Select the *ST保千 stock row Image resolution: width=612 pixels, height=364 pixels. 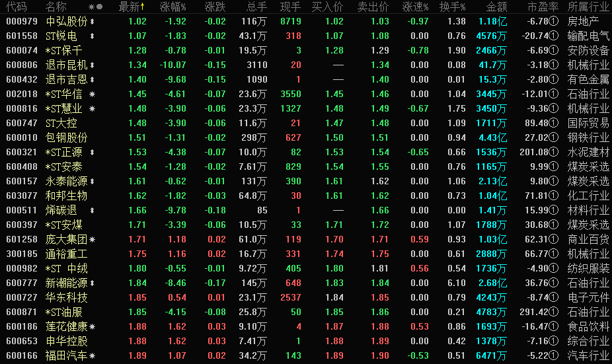pyautogui.click(x=63, y=51)
